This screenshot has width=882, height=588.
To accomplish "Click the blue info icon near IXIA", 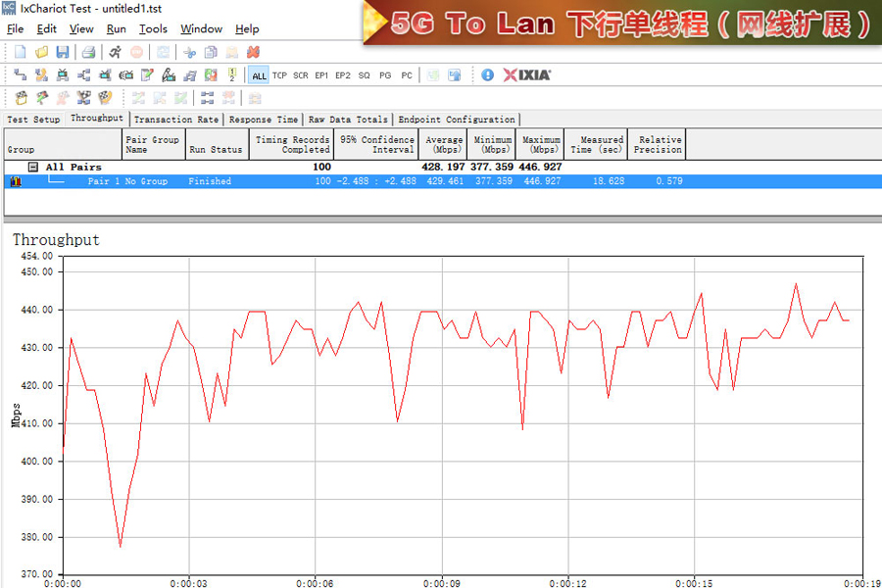I will 488,74.
